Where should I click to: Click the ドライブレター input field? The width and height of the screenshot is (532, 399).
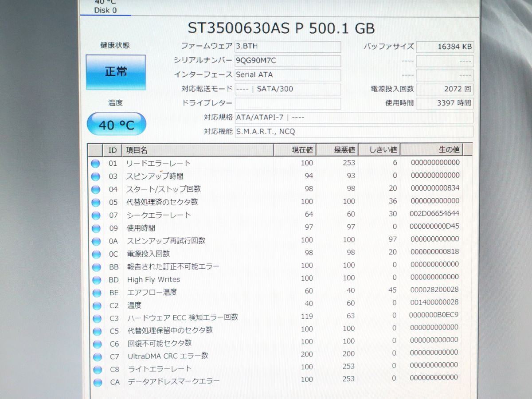287,103
